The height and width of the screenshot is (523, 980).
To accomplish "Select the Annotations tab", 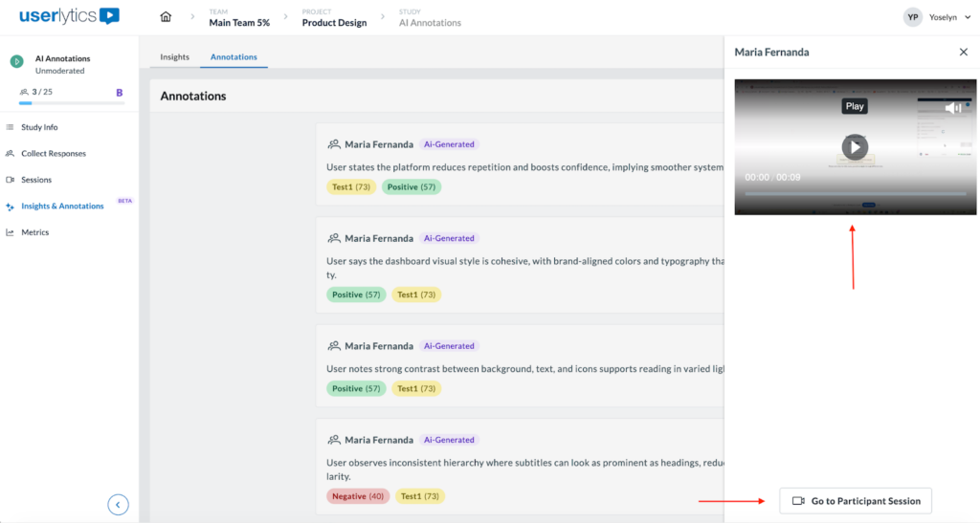I will click(x=234, y=57).
